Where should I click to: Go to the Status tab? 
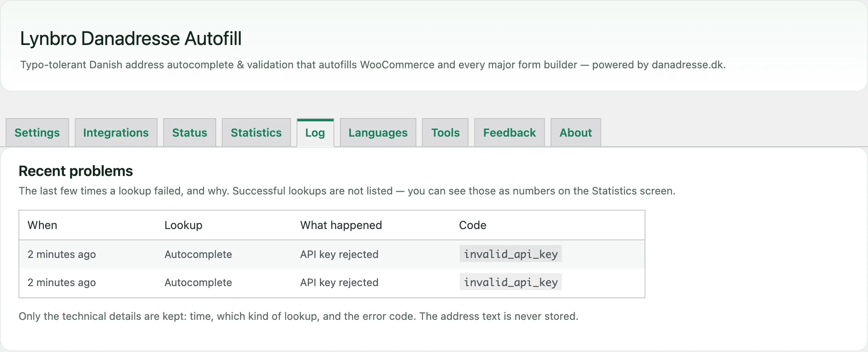190,133
